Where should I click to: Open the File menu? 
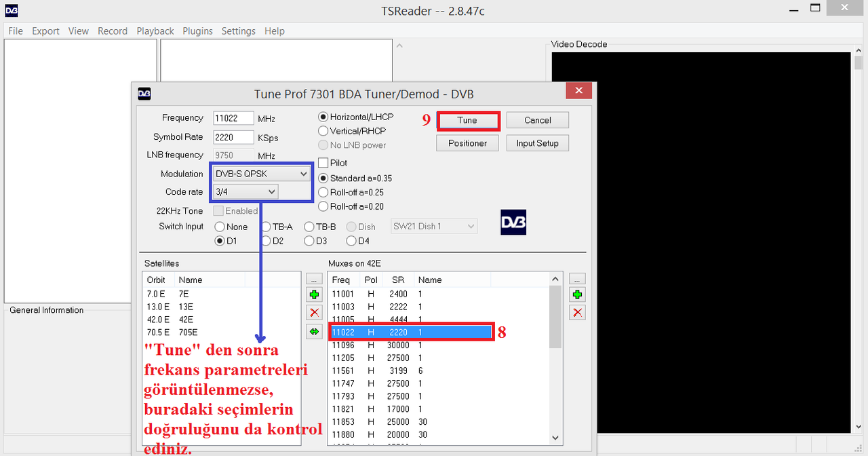[16, 31]
